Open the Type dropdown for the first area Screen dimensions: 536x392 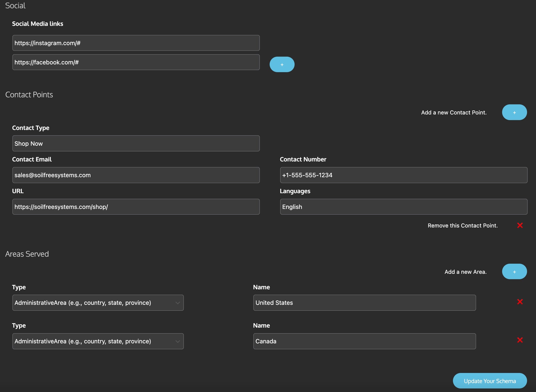[98, 302]
